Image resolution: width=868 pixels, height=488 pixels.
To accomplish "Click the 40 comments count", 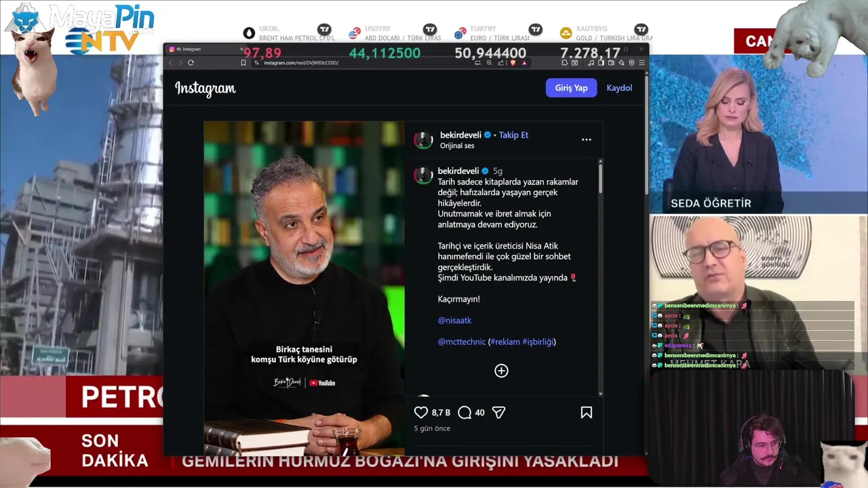I will [x=479, y=412].
